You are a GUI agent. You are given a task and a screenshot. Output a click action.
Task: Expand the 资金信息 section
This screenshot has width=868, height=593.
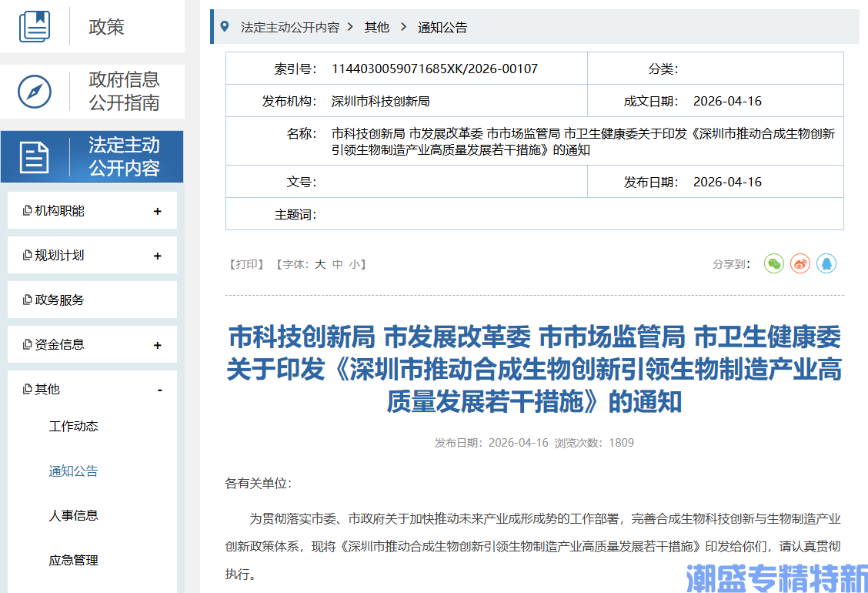pyautogui.click(x=159, y=343)
